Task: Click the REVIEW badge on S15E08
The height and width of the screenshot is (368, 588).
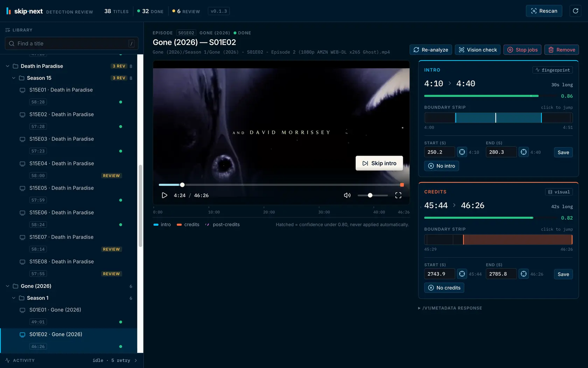Action: click(x=111, y=274)
